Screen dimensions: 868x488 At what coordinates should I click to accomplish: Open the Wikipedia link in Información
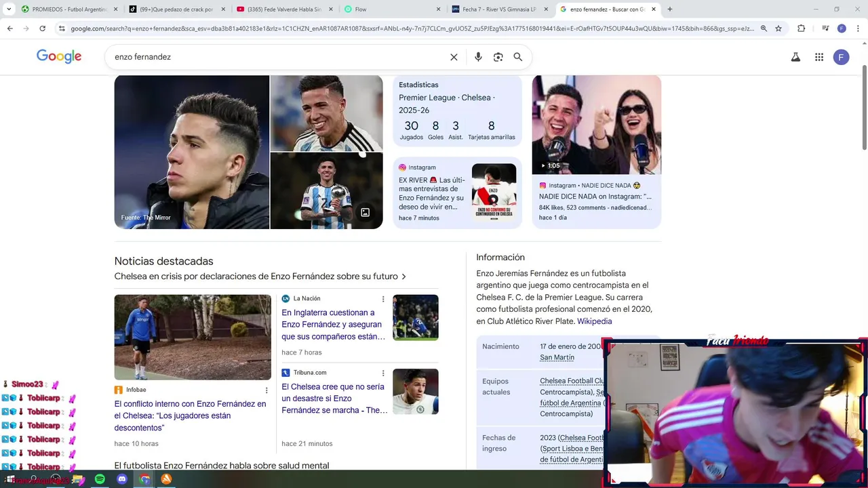tap(594, 321)
